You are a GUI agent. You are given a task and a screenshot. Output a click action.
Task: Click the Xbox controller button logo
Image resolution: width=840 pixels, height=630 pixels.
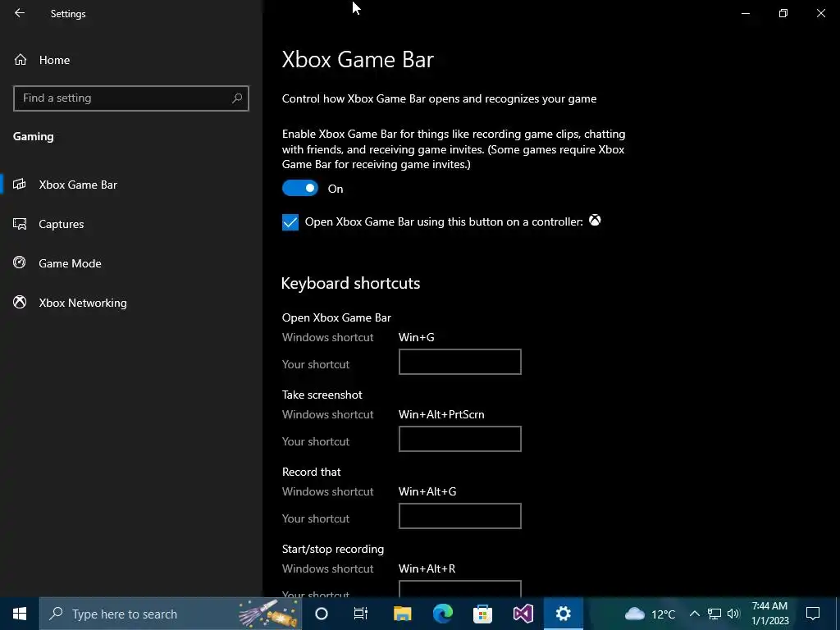pyautogui.click(x=595, y=220)
